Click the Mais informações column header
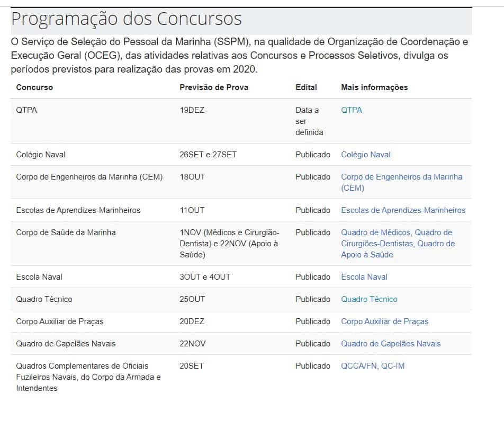The height and width of the screenshot is (429, 504). pos(374,87)
